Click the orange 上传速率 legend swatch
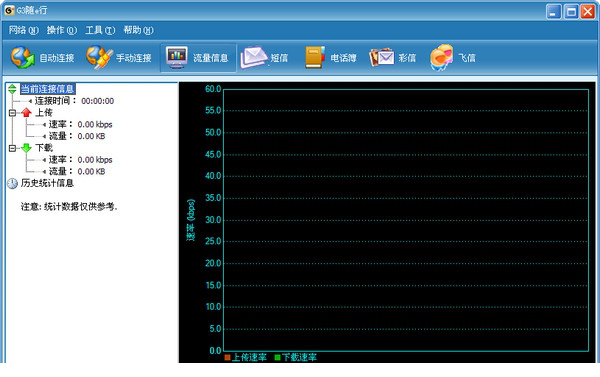The image size is (600, 377). click(227, 357)
